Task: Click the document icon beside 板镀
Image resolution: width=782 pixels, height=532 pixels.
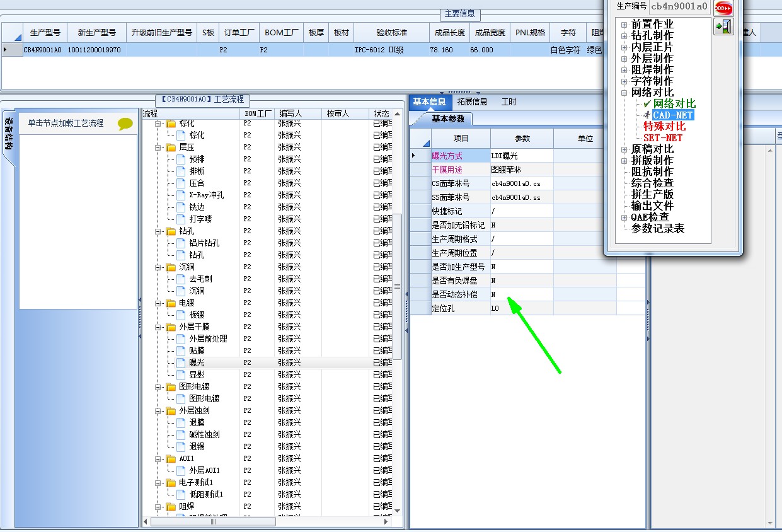Action: (x=181, y=315)
